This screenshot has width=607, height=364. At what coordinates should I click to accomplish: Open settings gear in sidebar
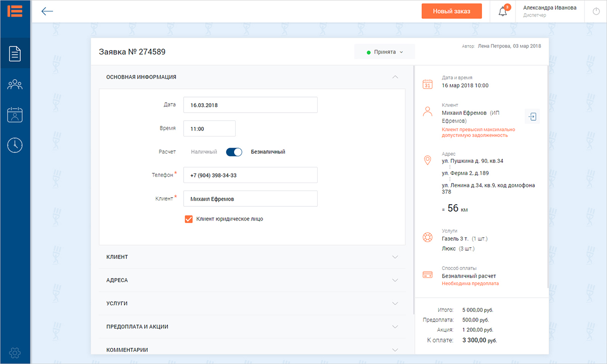15,352
